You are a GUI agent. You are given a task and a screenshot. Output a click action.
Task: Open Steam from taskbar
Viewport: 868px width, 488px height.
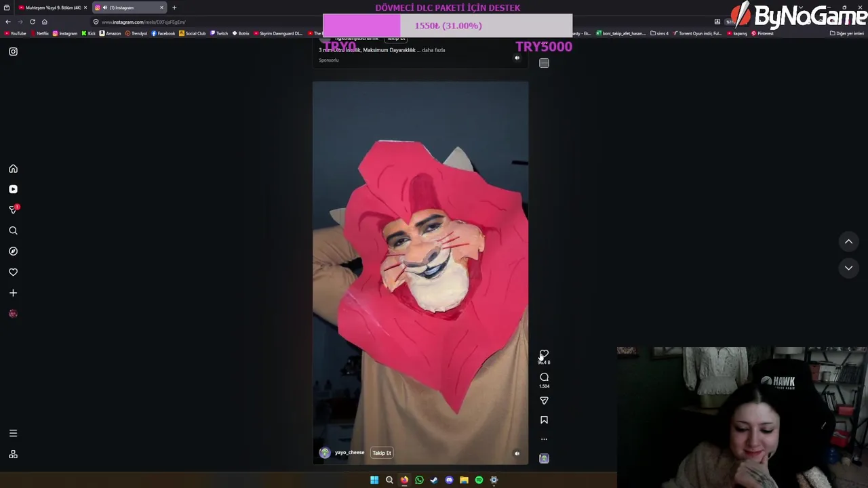pyautogui.click(x=434, y=480)
